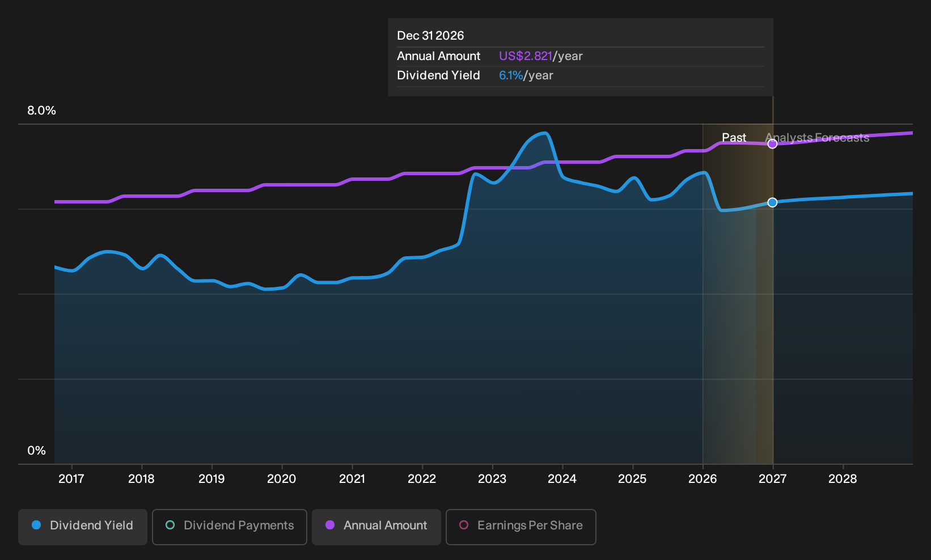The width and height of the screenshot is (931, 560).
Task: Enable the Earnings Per Share series
Action: tap(521, 527)
